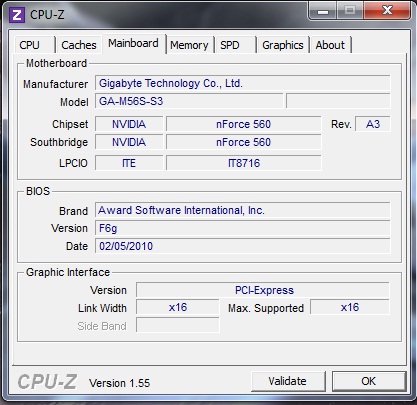This screenshot has height=405, width=417.
Task: Switch to the Graphics tab
Action: click(x=283, y=45)
